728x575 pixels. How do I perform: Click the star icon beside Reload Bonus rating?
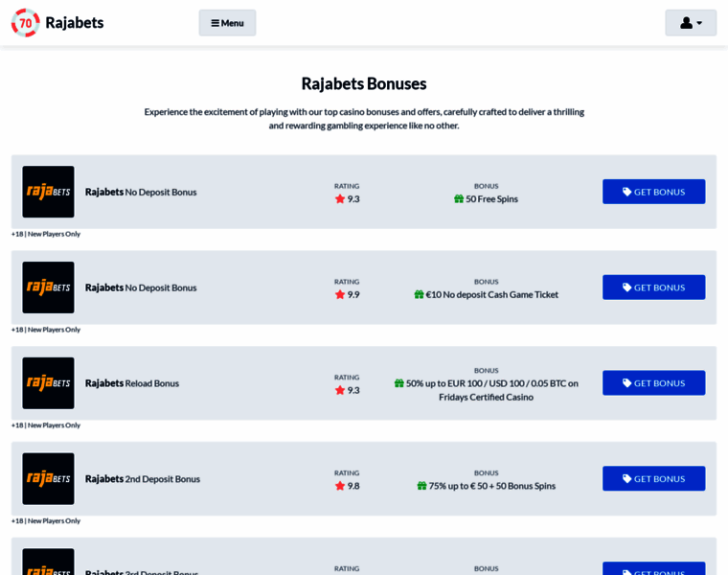tap(340, 390)
